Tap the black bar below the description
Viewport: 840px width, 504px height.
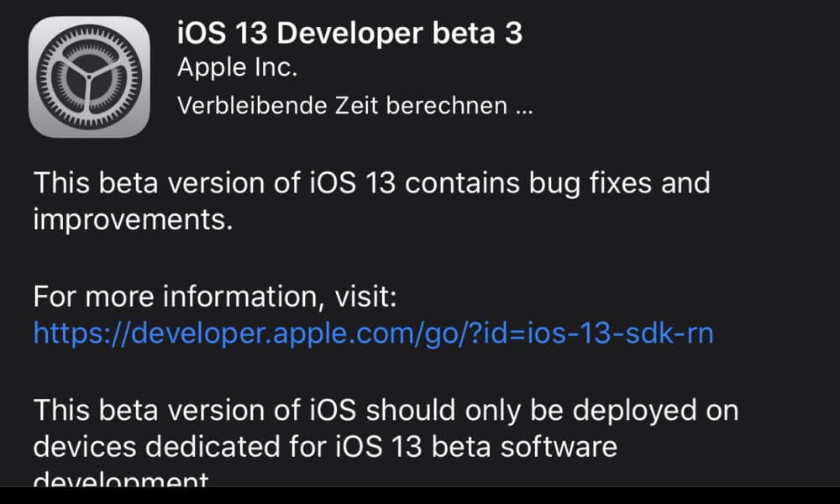pos(420,496)
